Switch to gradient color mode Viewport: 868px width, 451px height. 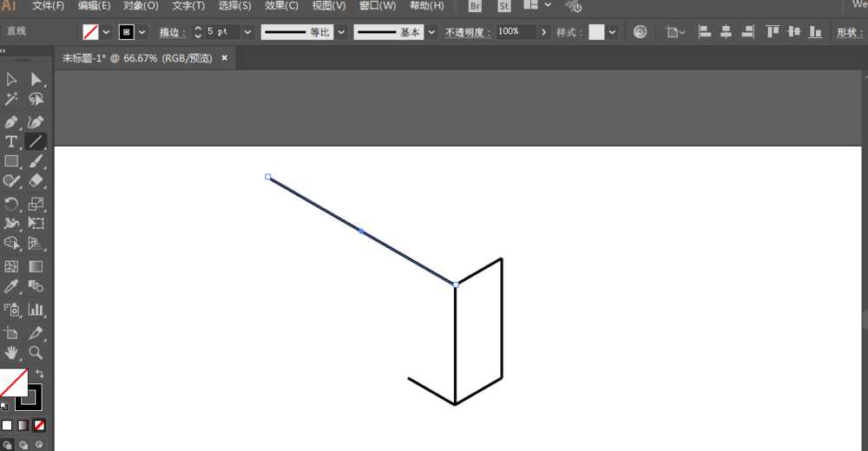point(23,425)
